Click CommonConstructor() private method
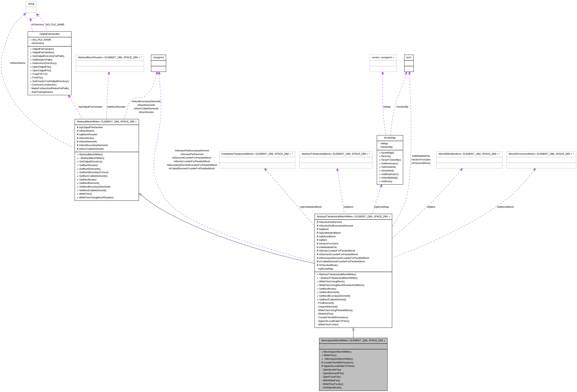 tap(43, 85)
